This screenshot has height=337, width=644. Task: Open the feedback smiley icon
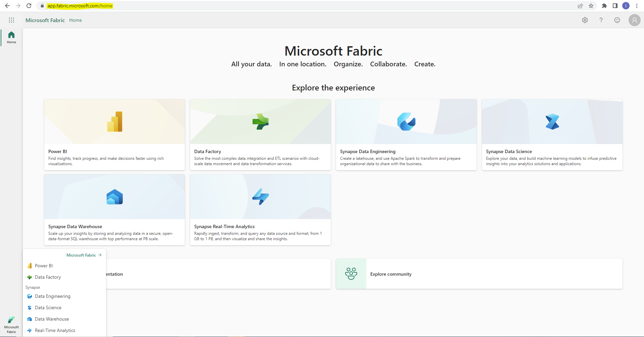click(617, 20)
